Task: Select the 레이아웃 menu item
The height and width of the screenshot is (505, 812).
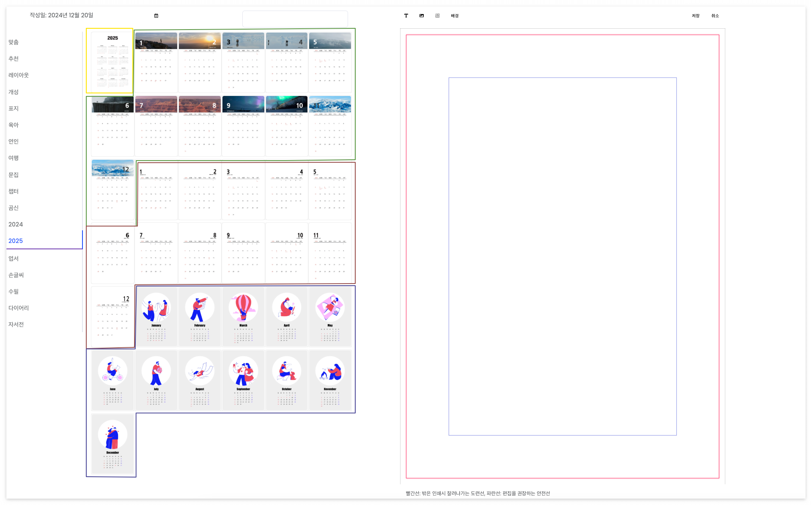Action: click(19, 75)
